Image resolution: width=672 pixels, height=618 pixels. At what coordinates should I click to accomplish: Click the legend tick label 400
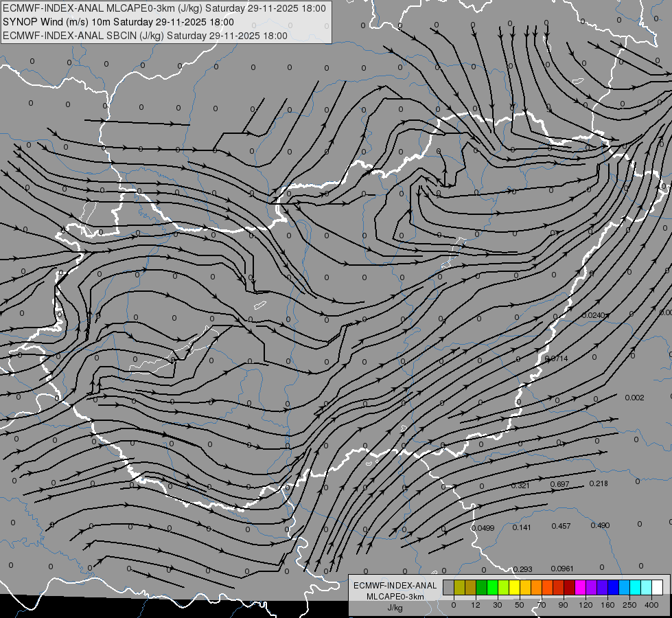651,605
